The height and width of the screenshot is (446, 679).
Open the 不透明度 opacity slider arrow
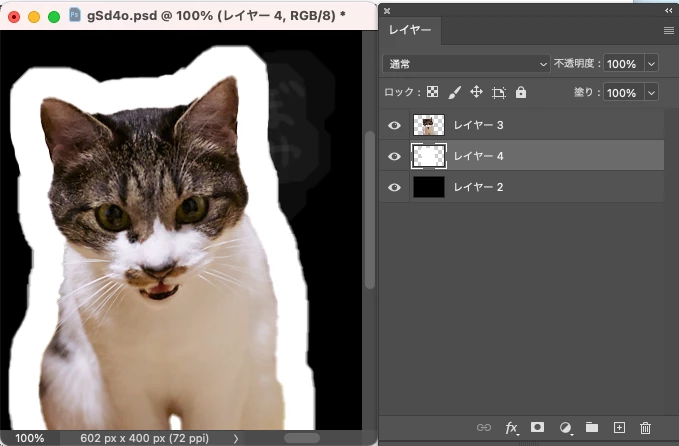coord(651,64)
